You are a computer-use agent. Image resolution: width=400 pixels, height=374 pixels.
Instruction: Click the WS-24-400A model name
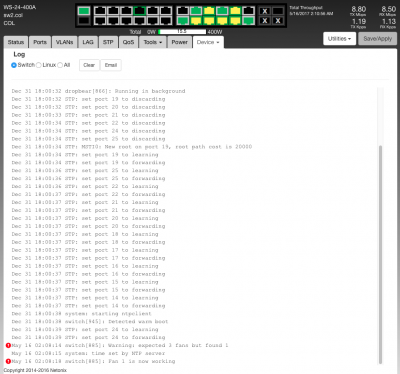pos(20,7)
